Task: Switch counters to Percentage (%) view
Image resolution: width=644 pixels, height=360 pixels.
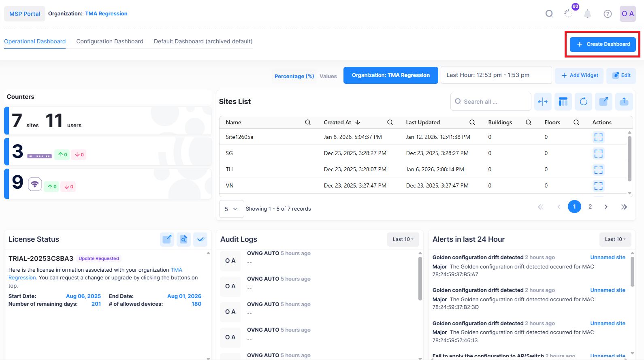Action: coord(294,76)
